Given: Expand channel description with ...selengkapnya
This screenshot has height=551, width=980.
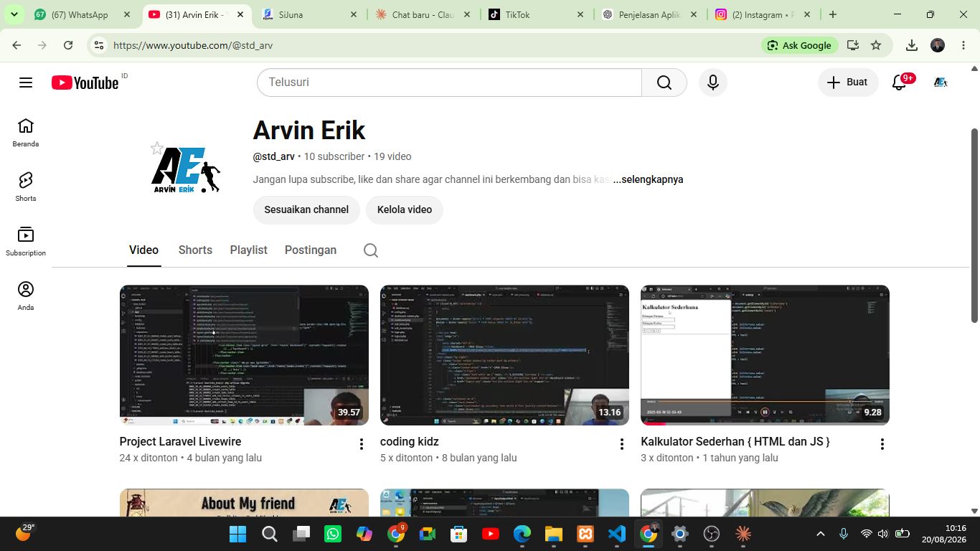Looking at the screenshot, I should 648,179.
